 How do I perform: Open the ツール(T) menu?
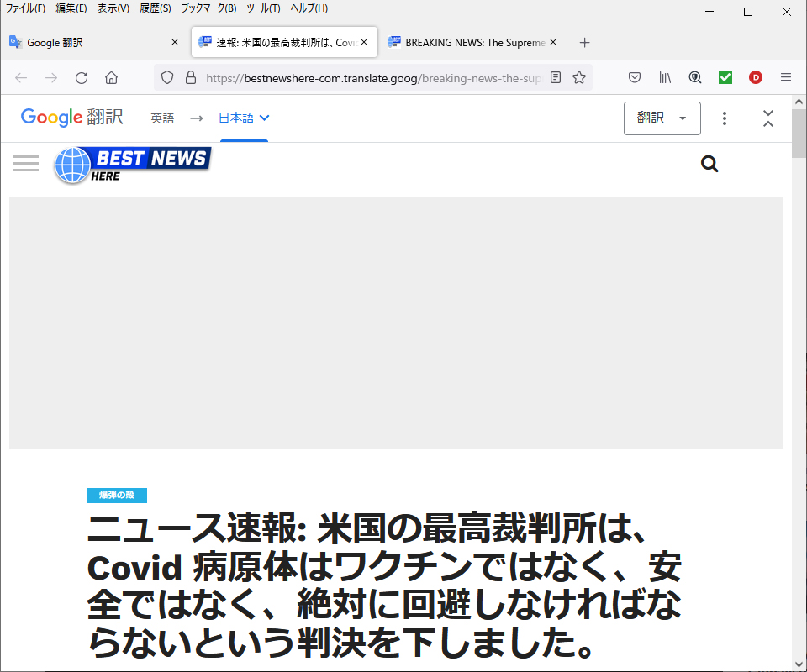[x=263, y=8]
